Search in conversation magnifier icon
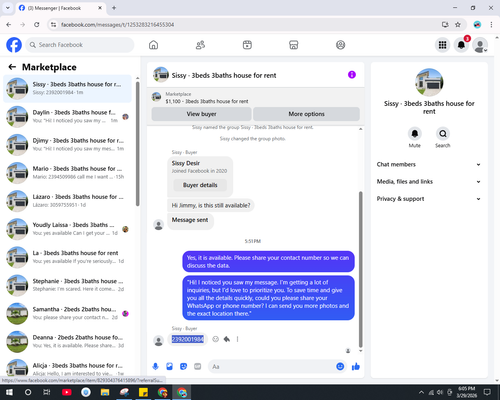Screen dimensions: 500x400 click(443, 134)
